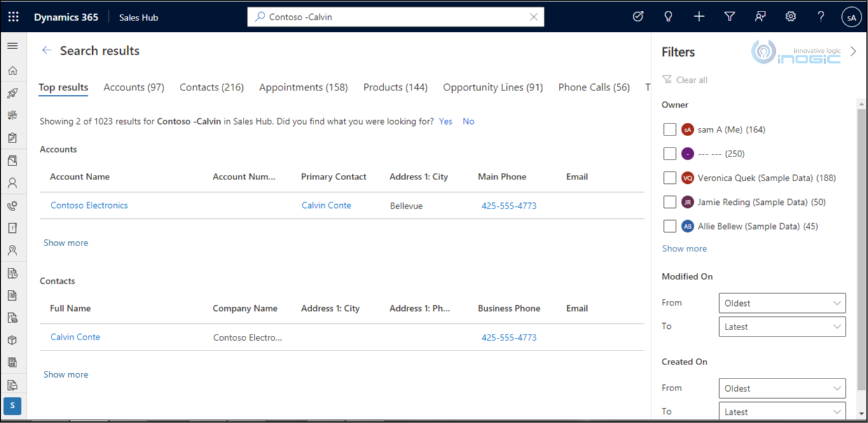
Task: Click the lightbulb Assistant icon
Action: click(x=668, y=17)
